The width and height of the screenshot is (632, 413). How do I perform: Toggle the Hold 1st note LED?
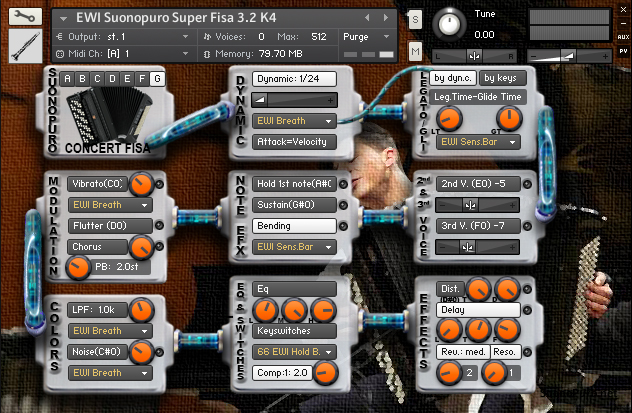[343, 184]
